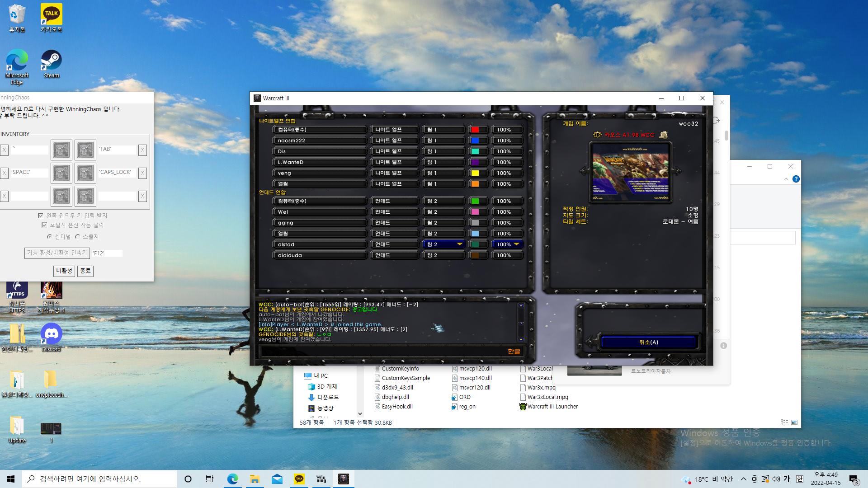Select the Warcraft III Launcher file in Explorer
868x488 pixels.
pos(548,407)
